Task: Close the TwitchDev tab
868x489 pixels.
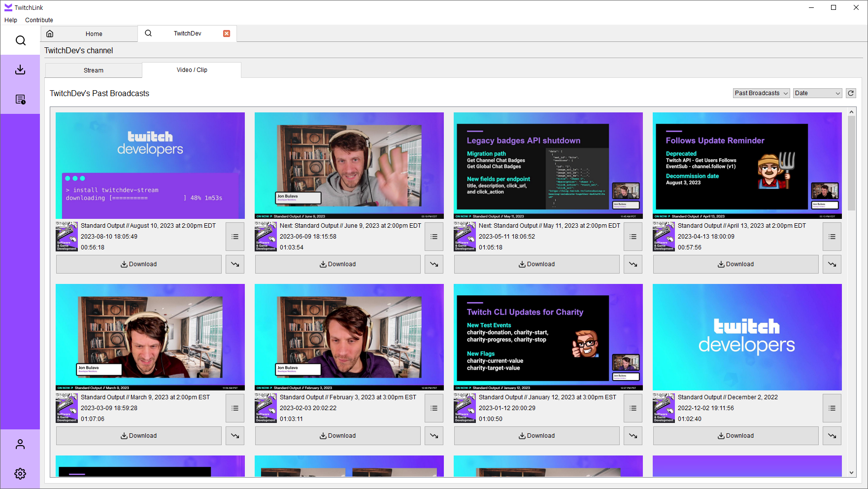Action: (227, 34)
